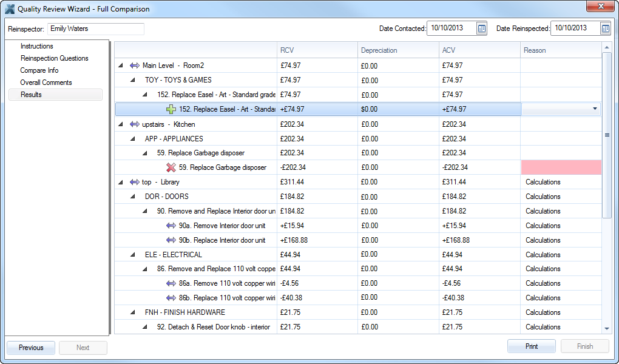Open the Compare Info step
Viewport: 619px width, 364px height.
pos(39,70)
